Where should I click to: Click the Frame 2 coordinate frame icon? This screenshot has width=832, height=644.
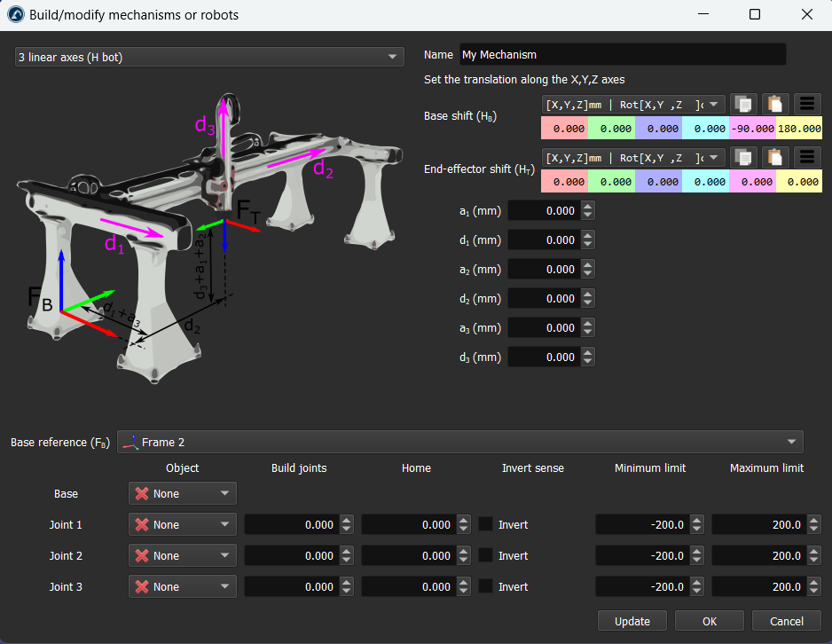coord(130,442)
